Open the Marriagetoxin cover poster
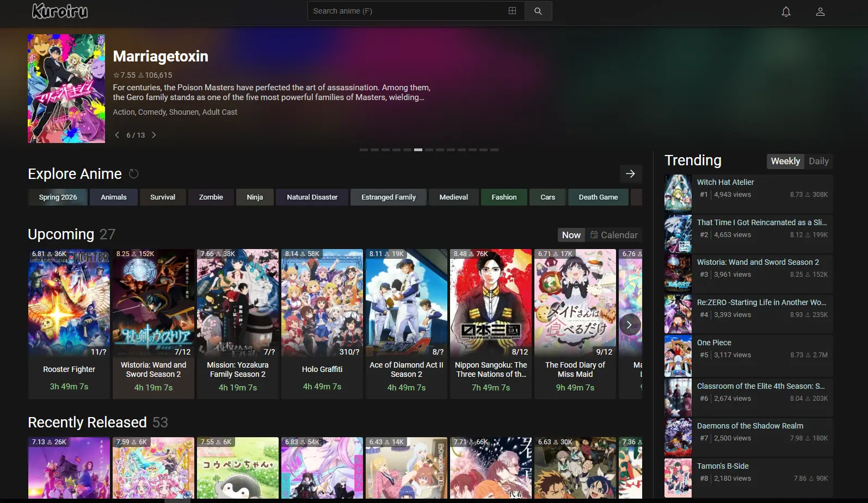The image size is (868, 503). [x=66, y=89]
